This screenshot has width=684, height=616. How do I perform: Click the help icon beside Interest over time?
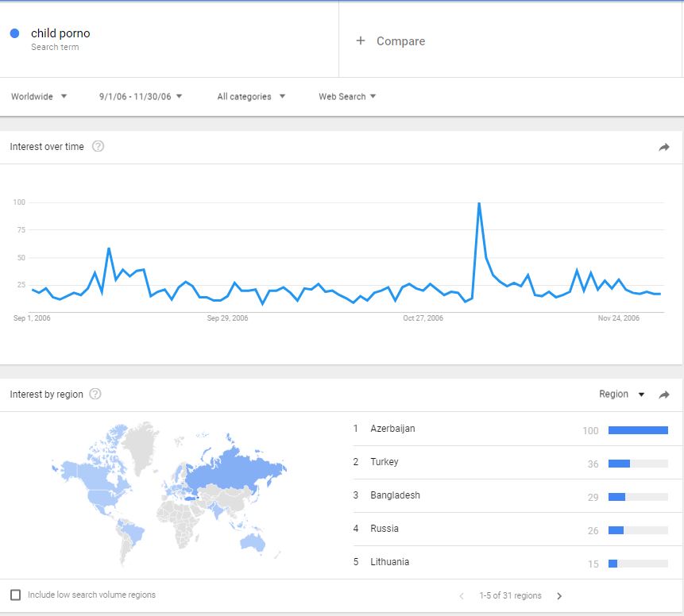pyautogui.click(x=99, y=146)
